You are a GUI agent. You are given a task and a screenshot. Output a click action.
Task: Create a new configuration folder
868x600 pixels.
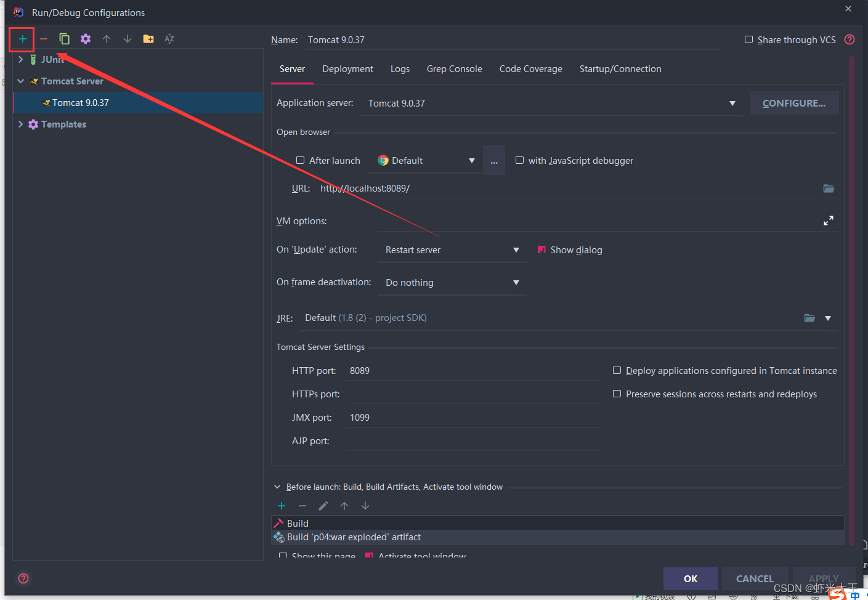click(148, 39)
